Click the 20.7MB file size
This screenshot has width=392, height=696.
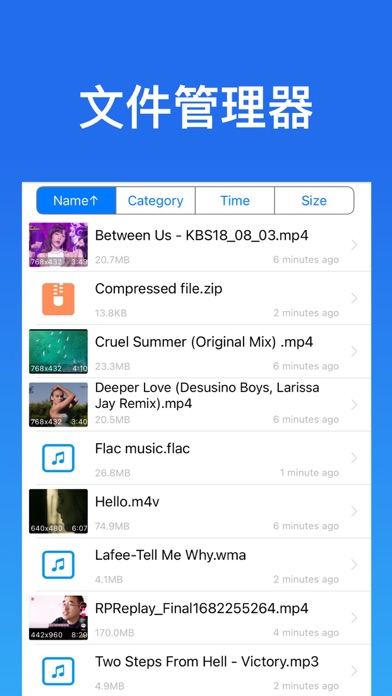tap(112, 260)
